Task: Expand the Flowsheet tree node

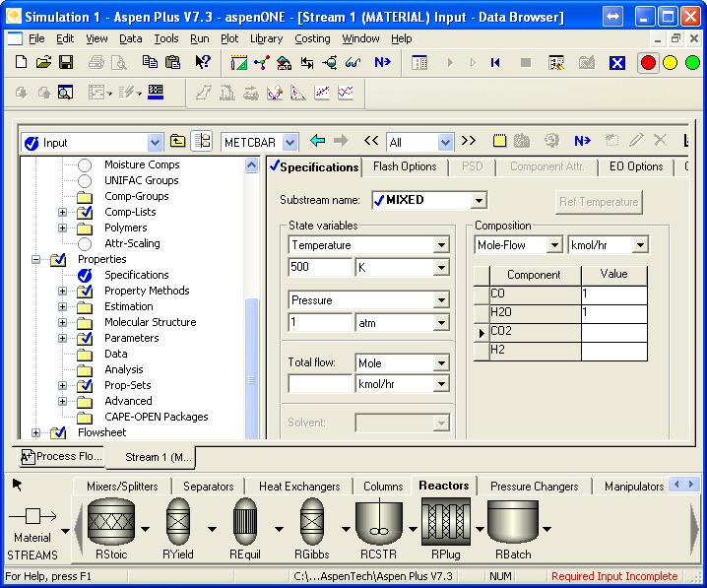Action: tap(35, 433)
